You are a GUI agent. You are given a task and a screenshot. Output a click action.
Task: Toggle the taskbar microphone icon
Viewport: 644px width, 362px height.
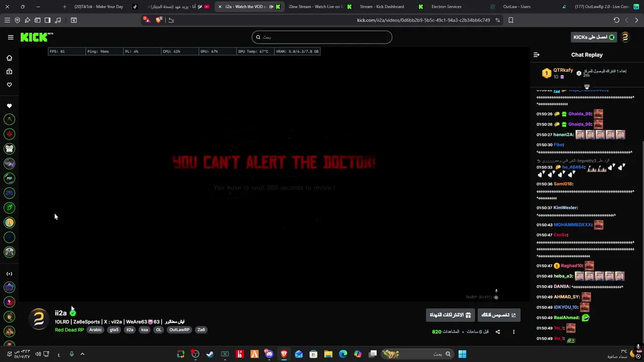[71, 354]
